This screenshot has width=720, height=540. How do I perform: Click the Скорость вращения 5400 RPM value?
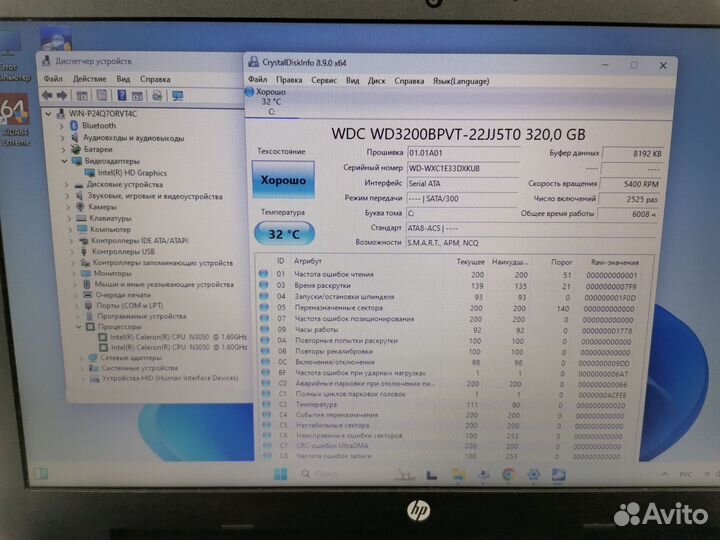630,184
